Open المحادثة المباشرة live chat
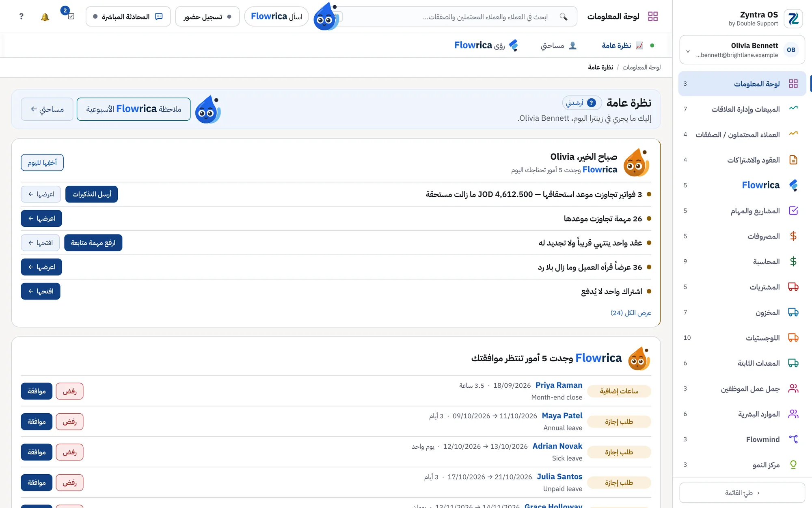This screenshot has width=812, height=508. (x=128, y=17)
